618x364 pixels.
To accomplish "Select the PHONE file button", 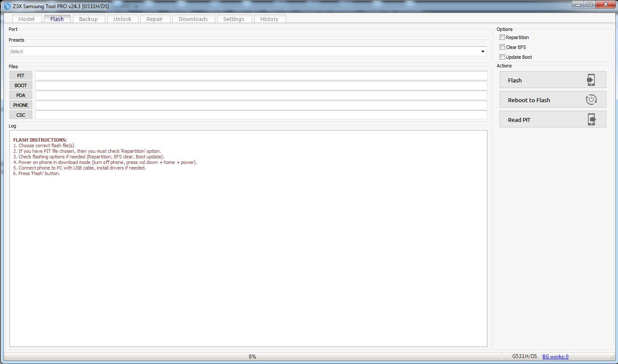I will coord(21,105).
